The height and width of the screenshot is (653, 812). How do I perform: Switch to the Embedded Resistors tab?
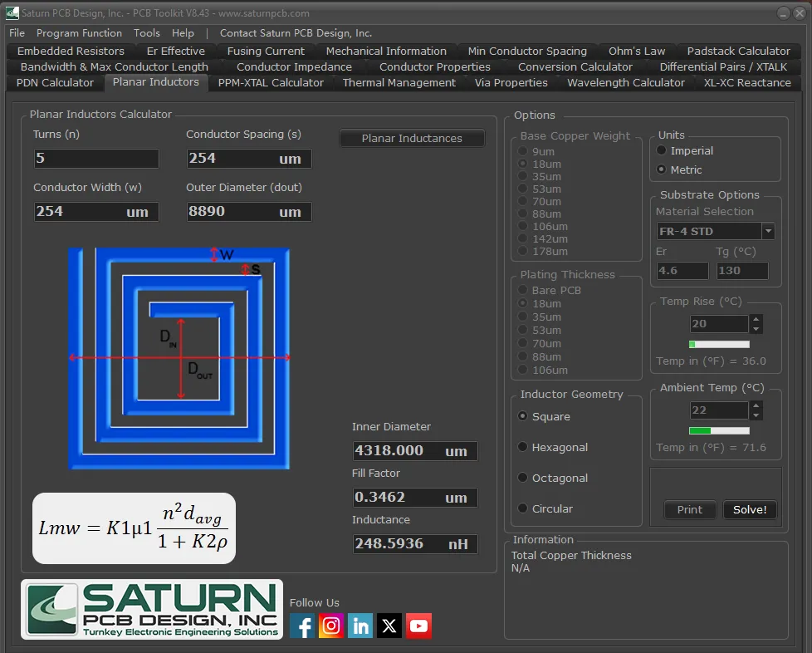[x=71, y=52]
